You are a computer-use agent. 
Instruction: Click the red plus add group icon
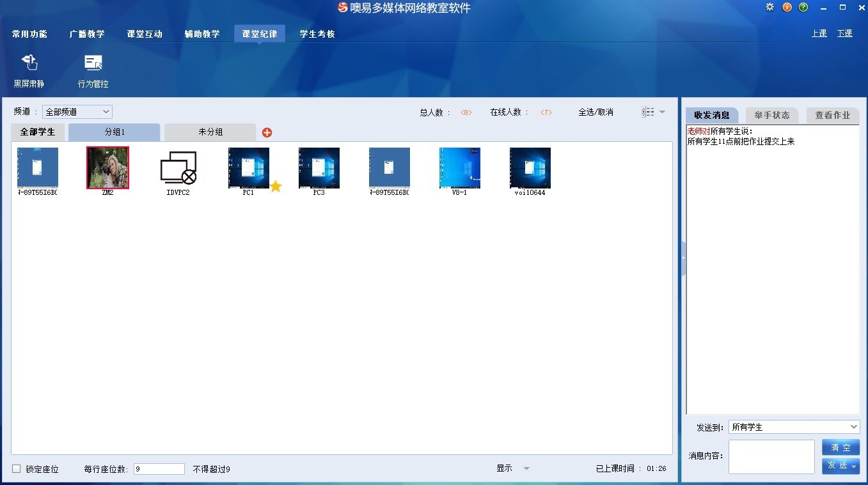pos(267,132)
